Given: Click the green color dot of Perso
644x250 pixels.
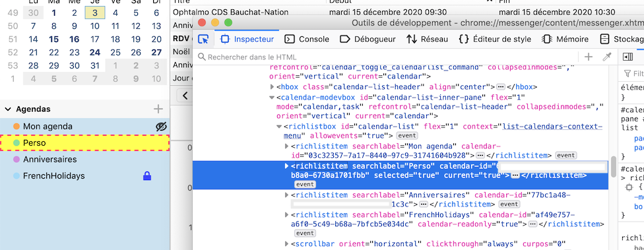Looking at the screenshot, I should click(16, 143).
